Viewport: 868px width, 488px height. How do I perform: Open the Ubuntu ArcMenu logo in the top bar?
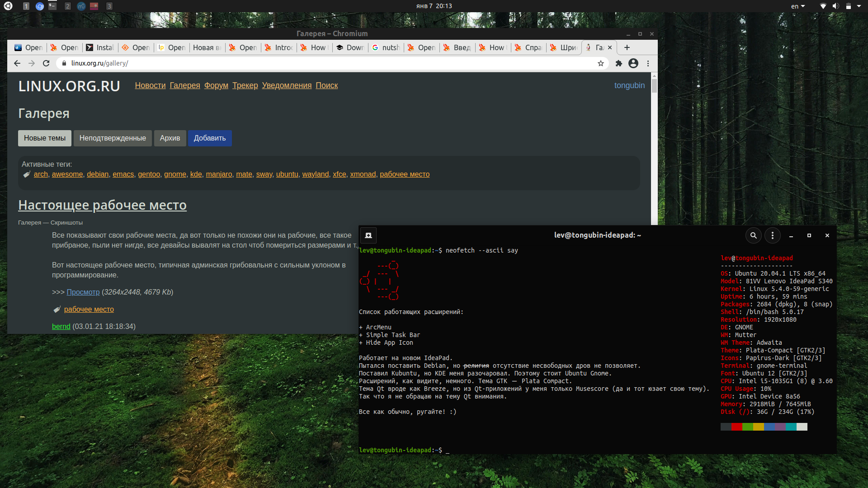[x=8, y=6]
